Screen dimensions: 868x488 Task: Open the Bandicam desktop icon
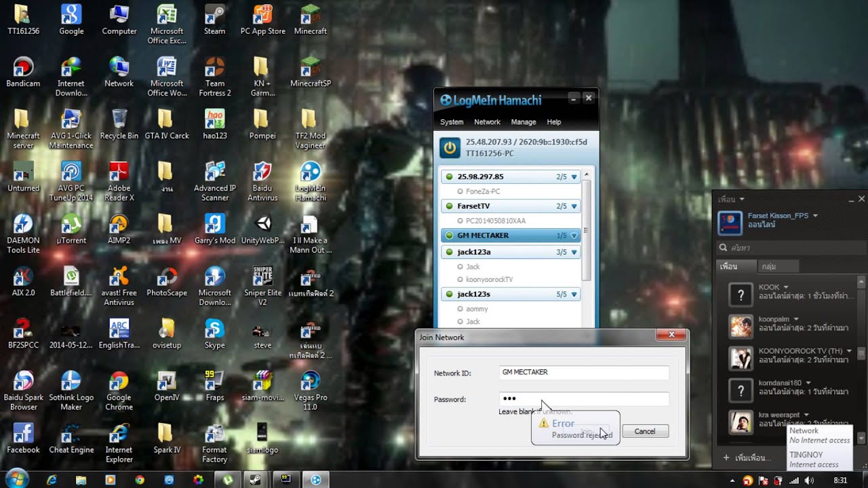click(x=23, y=72)
